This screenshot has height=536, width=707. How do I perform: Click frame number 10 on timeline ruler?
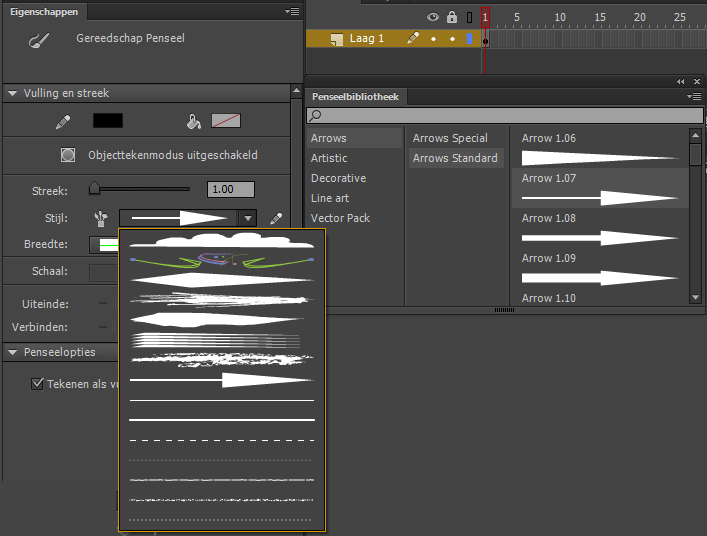click(x=560, y=17)
